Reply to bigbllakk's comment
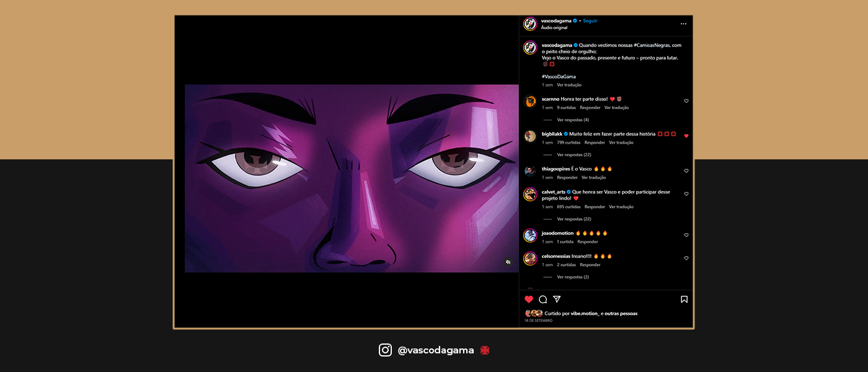868x372 pixels. 595,143
